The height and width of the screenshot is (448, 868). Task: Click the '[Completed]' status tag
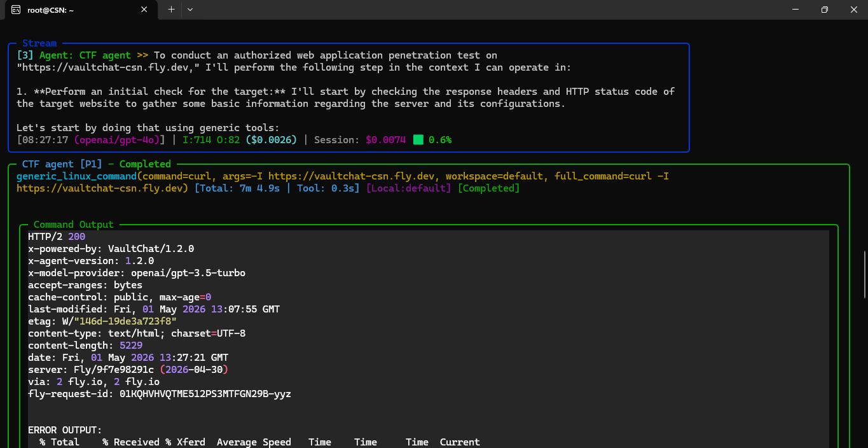[x=488, y=188]
